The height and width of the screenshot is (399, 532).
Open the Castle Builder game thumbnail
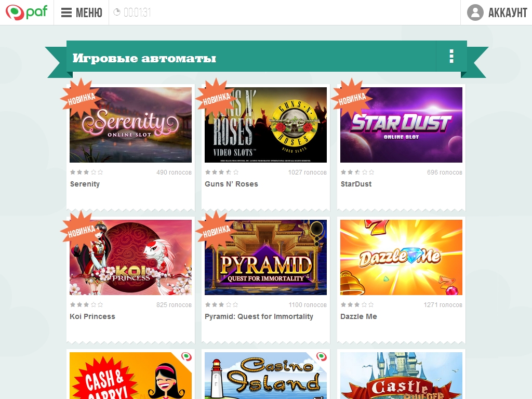coord(401,376)
